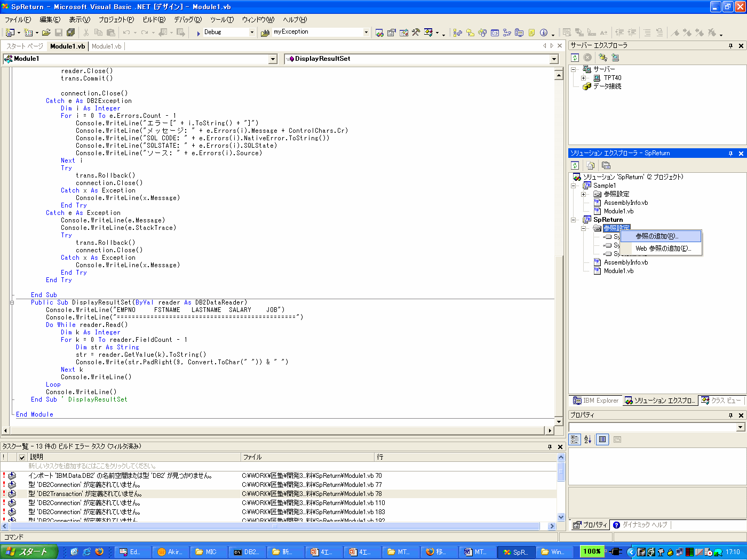This screenshot has height=560, width=747.
Task: Switch to the クラス ビュー tab
Action: tap(721, 401)
